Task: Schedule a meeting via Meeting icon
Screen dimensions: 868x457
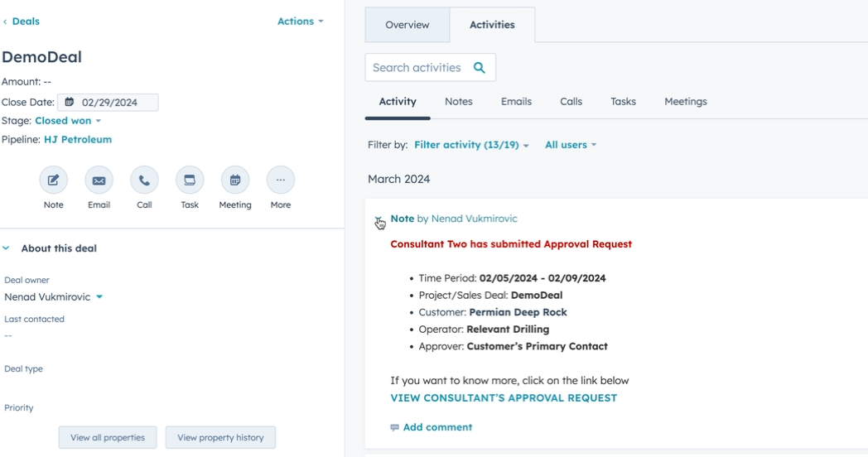Action: (x=235, y=180)
